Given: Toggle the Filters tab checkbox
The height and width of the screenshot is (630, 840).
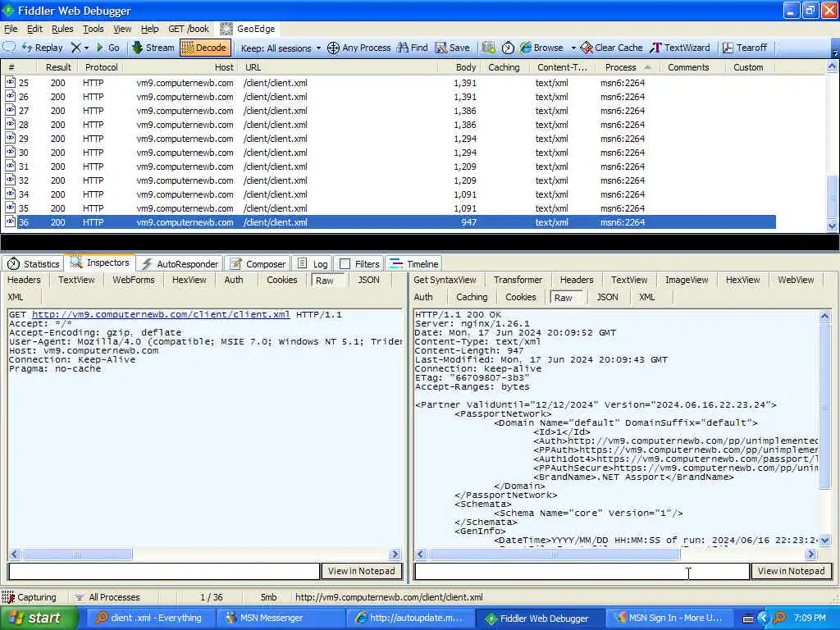Looking at the screenshot, I should [345, 264].
